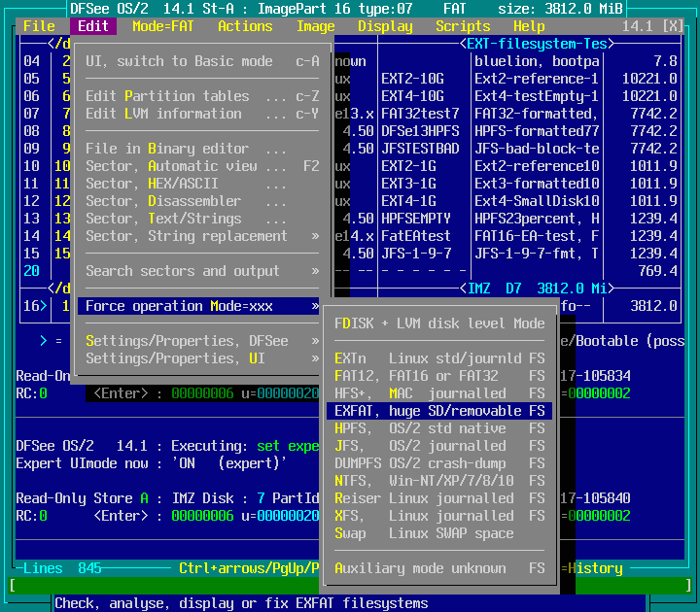This screenshot has width=700, height=612.
Task: Select 'Sector, HEX/ASCII'
Action: tap(202, 184)
